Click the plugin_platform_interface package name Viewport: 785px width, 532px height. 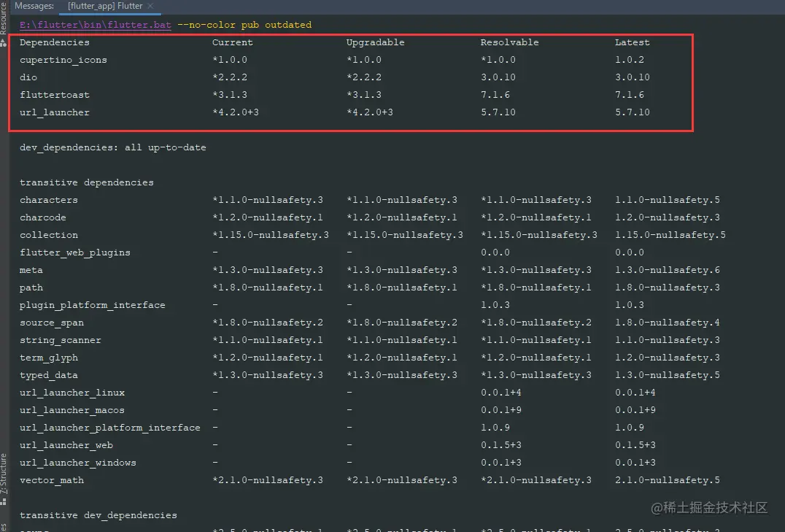click(x=93, y=305)
